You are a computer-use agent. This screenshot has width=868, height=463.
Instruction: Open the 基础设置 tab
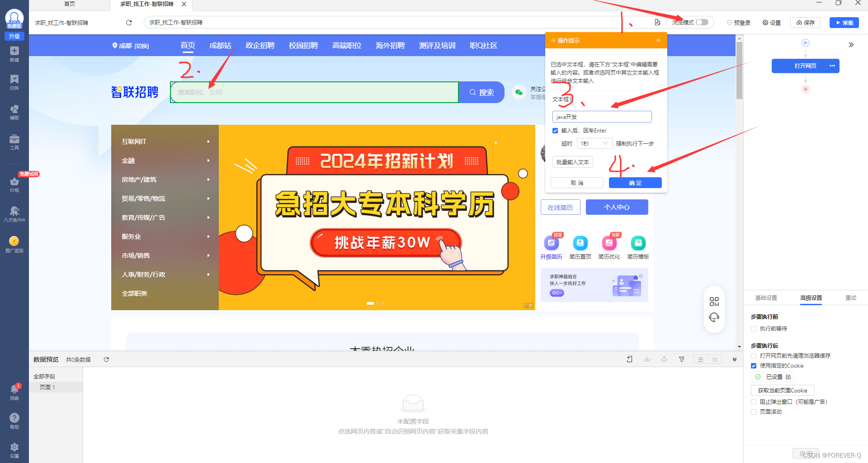[766, 298]
